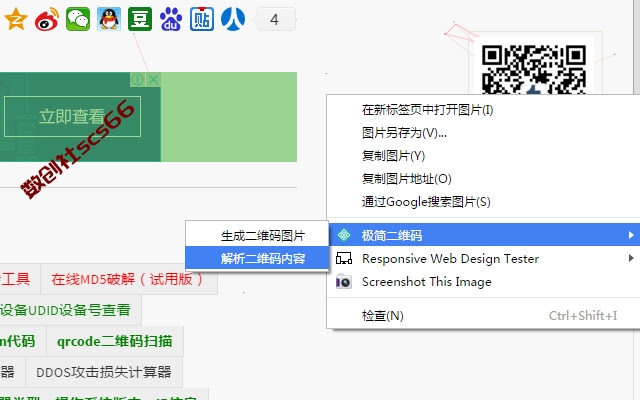
Task: Select 图片另存为(V)... from context menu
Action: [483, 133]
